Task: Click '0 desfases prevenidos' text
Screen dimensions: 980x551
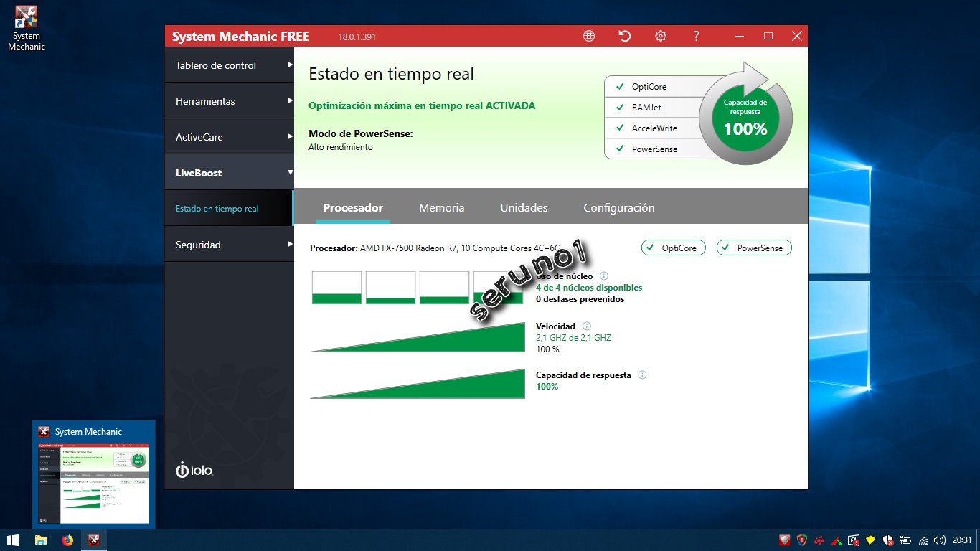Action: [580, 299]
